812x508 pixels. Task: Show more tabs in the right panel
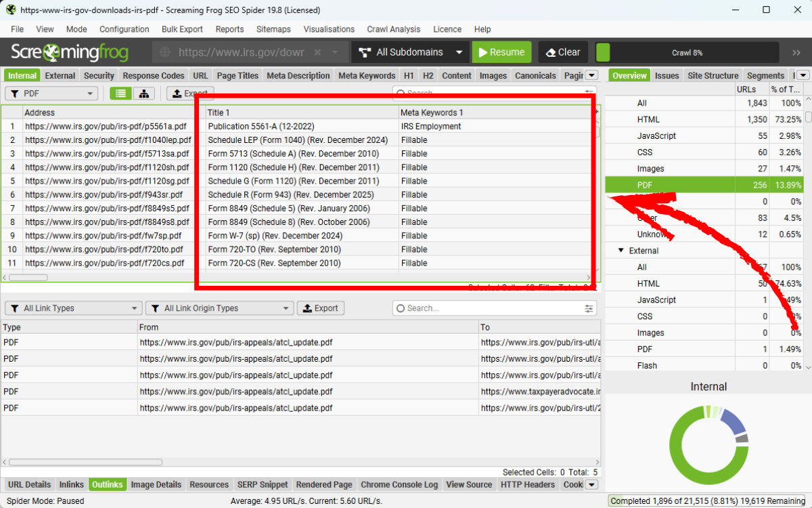(x=802, y=75)
